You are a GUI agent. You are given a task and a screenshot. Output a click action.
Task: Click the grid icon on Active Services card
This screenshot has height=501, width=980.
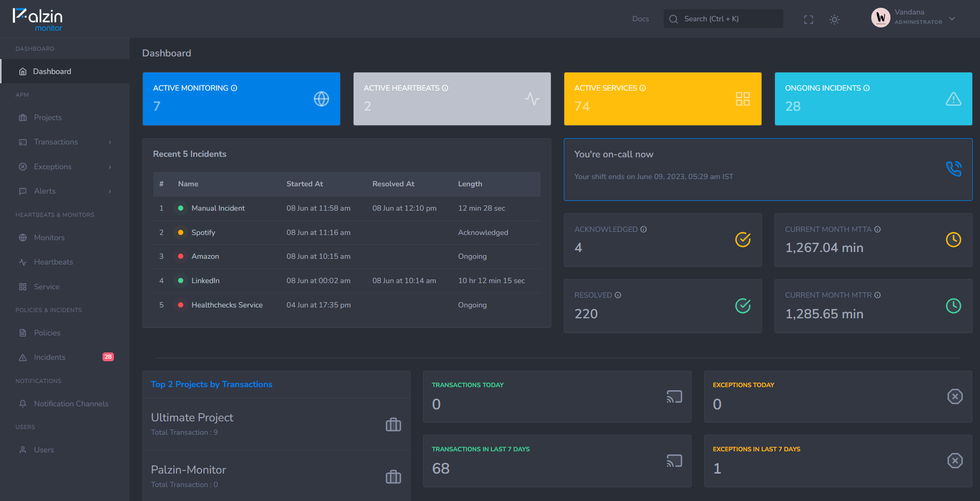click(743, 99)
